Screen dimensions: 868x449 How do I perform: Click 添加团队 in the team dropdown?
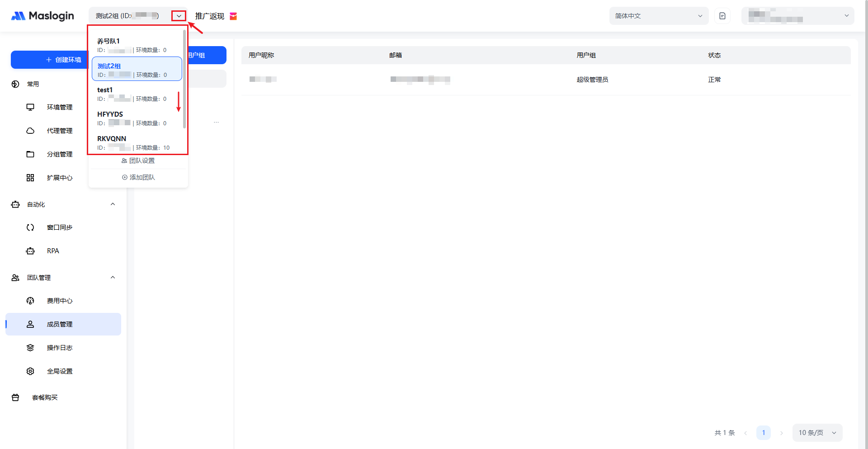[x=138, y=177]
